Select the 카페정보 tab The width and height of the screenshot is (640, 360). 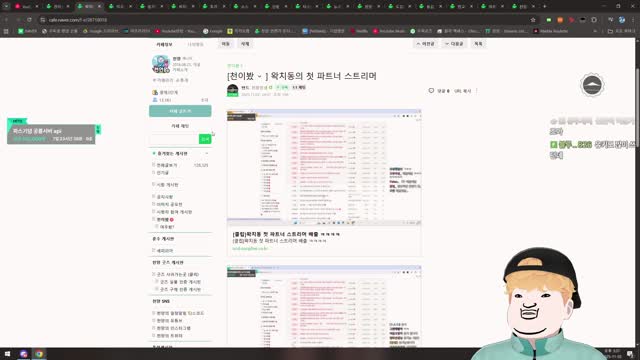coord(164,44)
